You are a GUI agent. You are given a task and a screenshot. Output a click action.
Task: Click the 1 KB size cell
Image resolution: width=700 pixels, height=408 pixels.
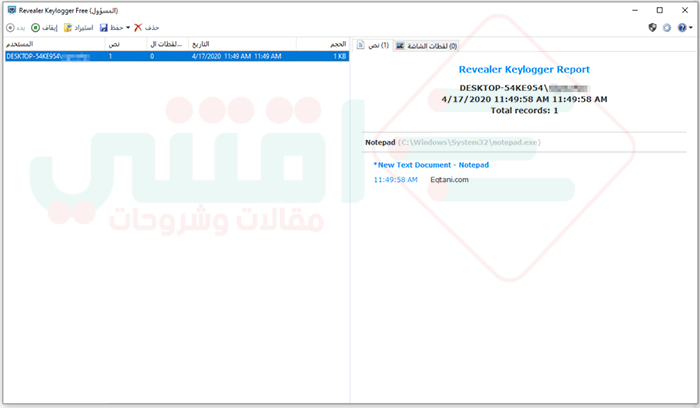[x=340, y=56]
